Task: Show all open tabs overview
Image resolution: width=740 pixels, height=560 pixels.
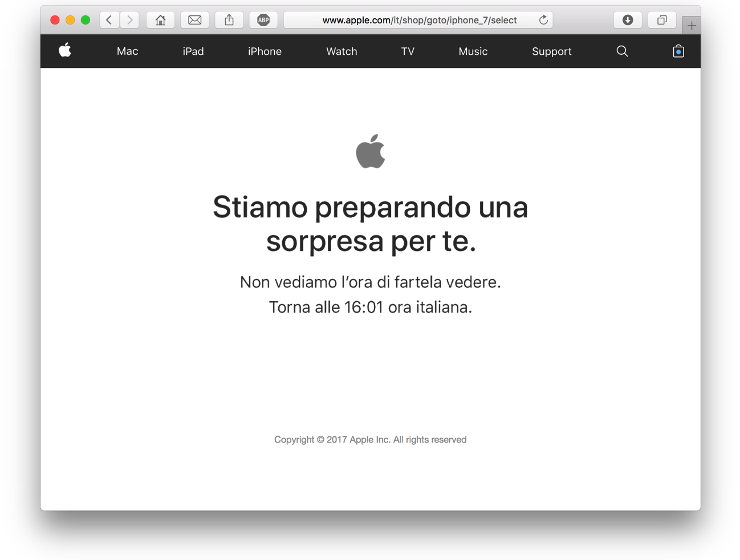Action: point(661,19)
